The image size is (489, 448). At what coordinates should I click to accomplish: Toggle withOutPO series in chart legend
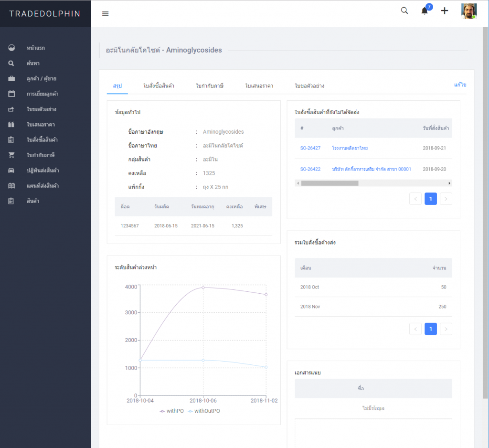pyautogui.click(x=204, y=411)
